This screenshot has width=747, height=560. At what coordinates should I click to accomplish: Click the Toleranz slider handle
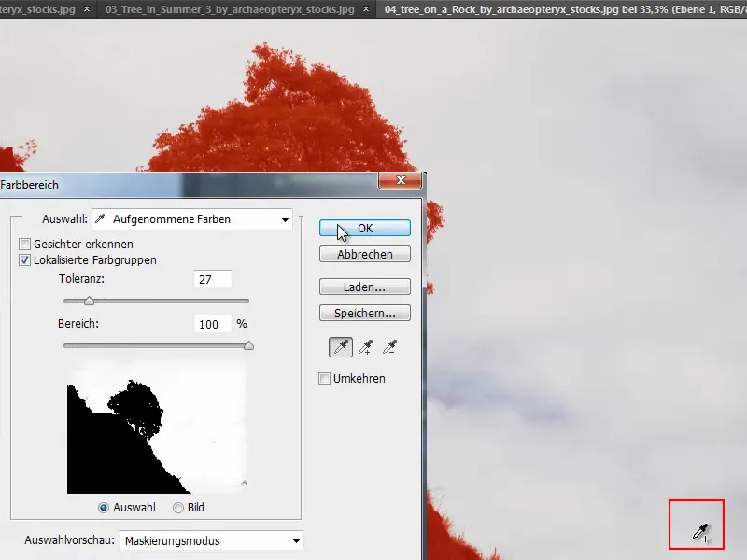click(89, 301)
